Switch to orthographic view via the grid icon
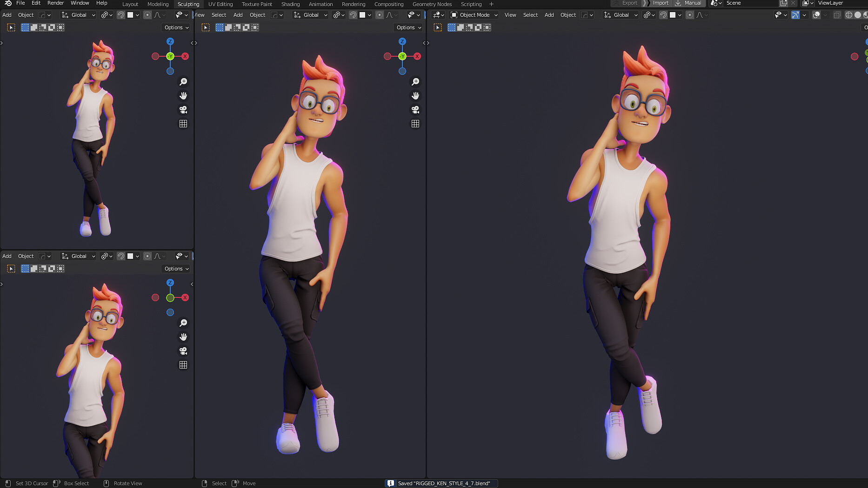The width and height of the screenshot is (868, 488). click(183, 124)
